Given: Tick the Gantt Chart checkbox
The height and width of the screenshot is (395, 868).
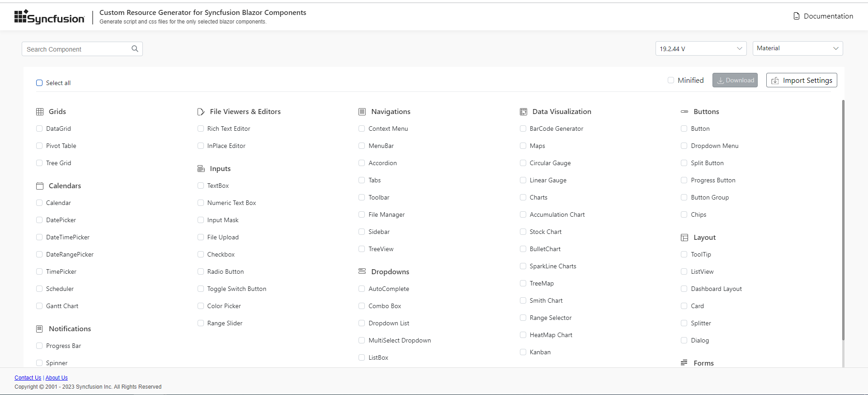Looking at the screenshot, I should 39,306.
